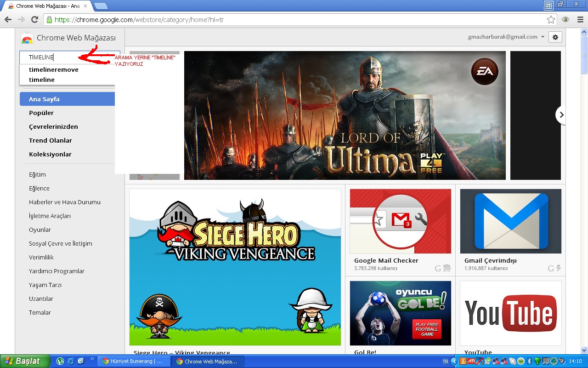Screen dimensions: 588x368
Task: Launch uTorrent from the quick launch bar
Action: [x=60, y=361]
